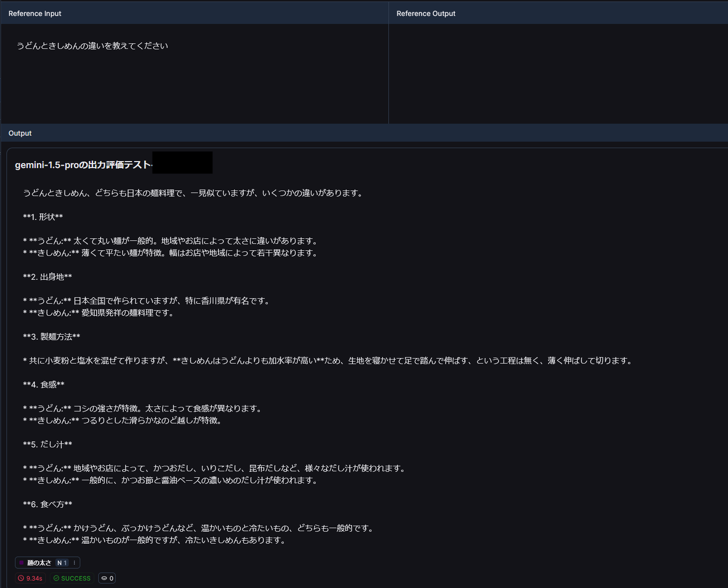Click the heading **6. 食べ方**
Screen dimensions: 728x588
tap(47, 504)
